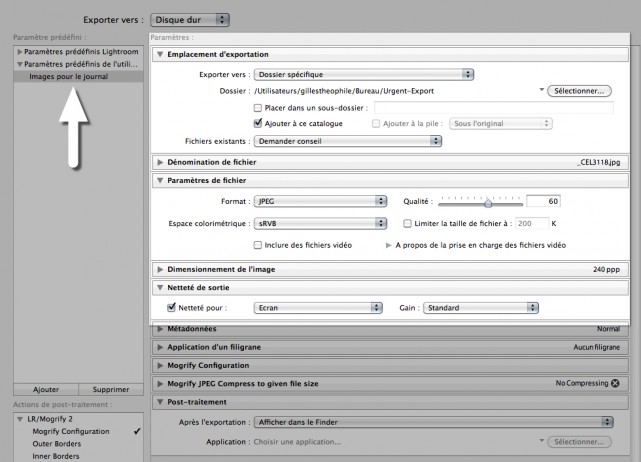Expand 'A propos de la prise en charge des fichiers vidéo'
Viewport: 641px width, 462px height.
tap(388, 245)
